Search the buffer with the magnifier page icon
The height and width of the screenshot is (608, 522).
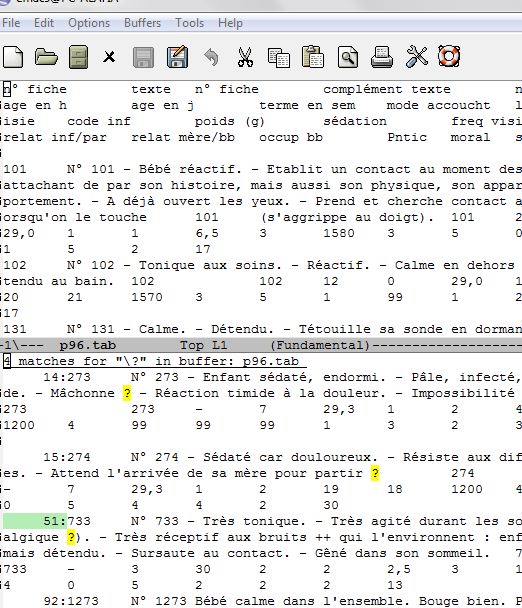coord(348,57)
